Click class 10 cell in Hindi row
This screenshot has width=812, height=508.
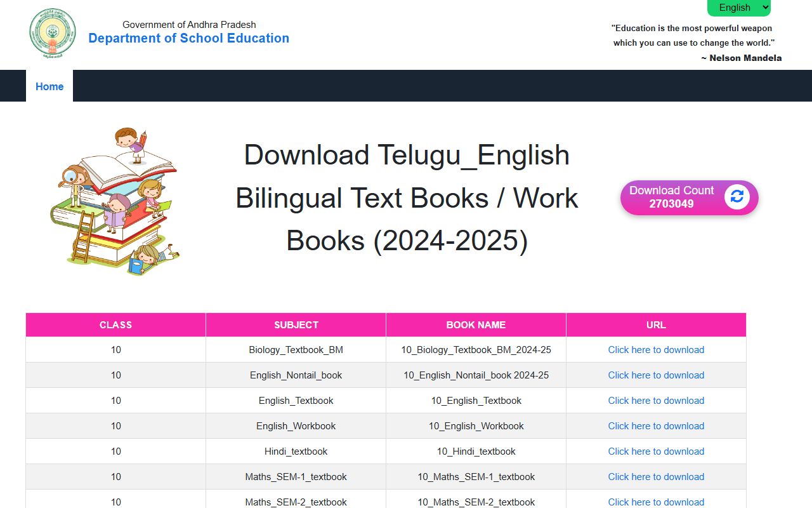(116, 451)
